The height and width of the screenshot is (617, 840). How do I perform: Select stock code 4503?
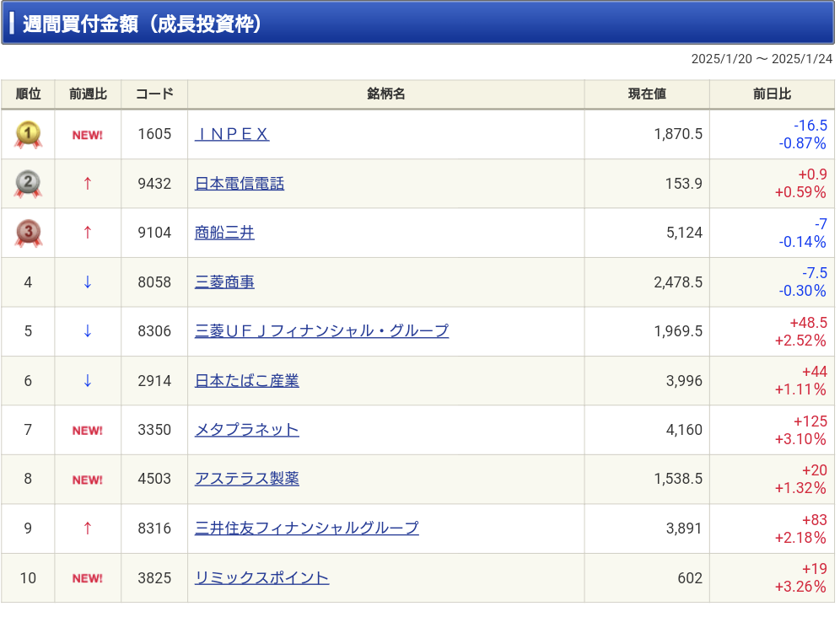[x=154, y=478]
